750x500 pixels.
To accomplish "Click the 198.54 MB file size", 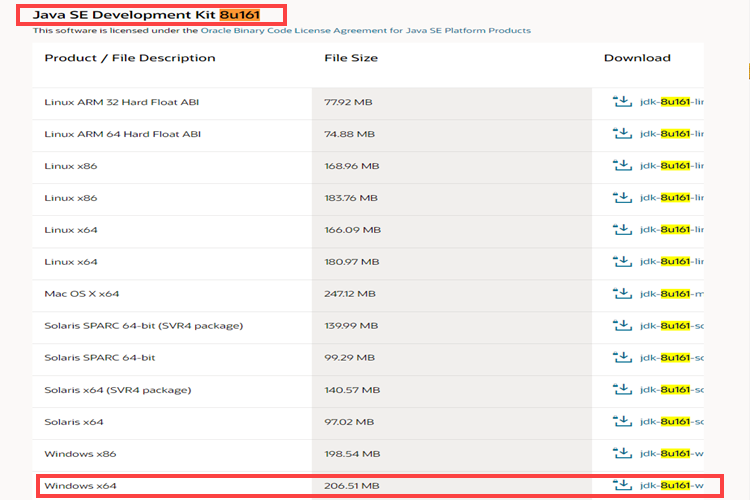I will [x=352, y=454].
